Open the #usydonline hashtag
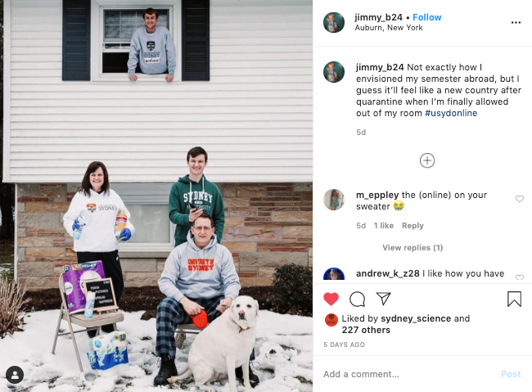 (x=451, y=113)
